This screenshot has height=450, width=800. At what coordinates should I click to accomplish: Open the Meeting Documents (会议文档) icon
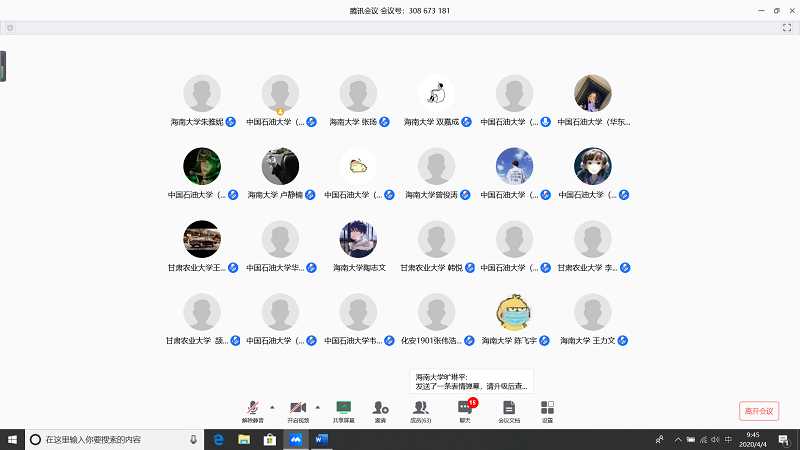509,410
